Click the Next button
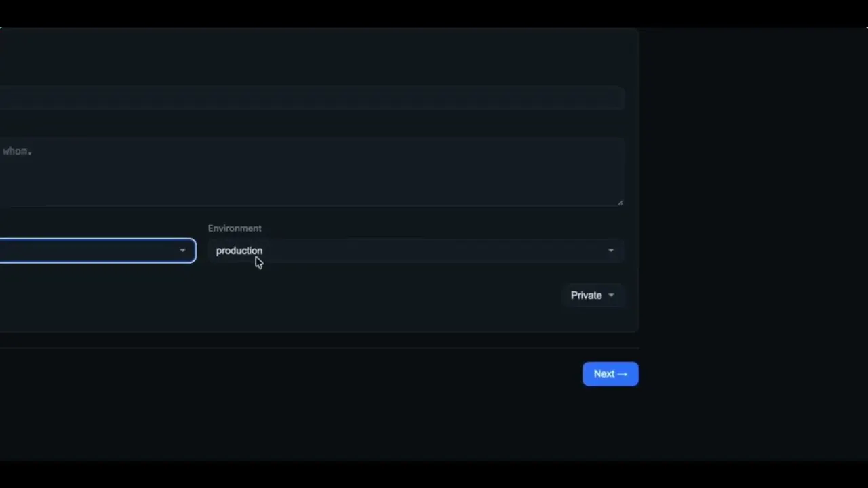 pos(610,374)
